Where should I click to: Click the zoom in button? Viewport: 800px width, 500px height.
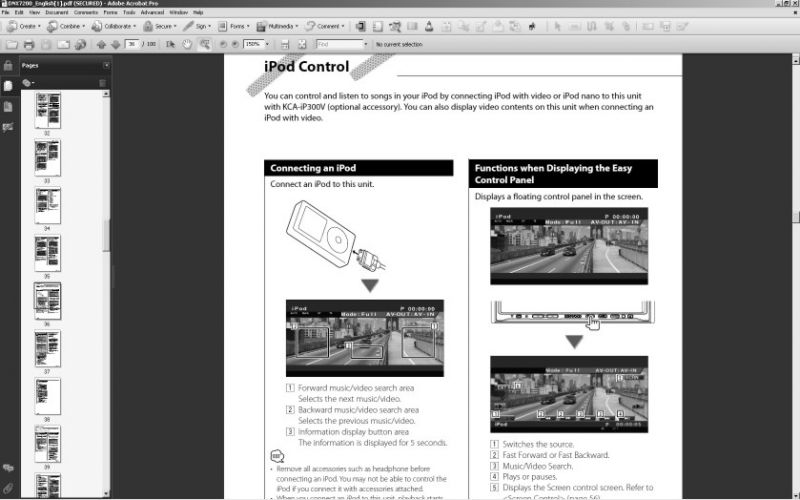235,44
